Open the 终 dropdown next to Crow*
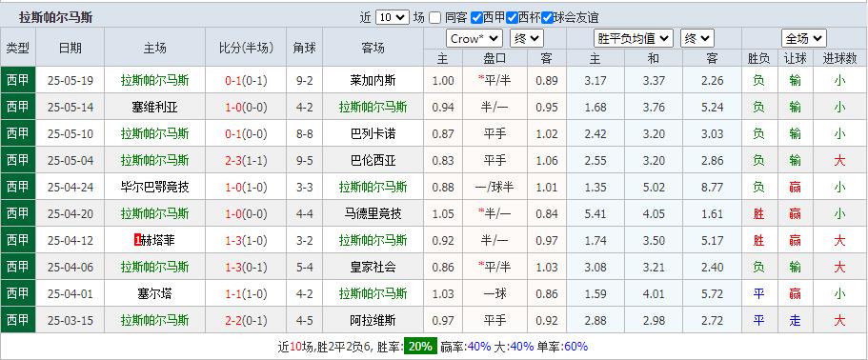Image resolution: width=868 pixels, height=360 pixels. click(x=527, y=39)
